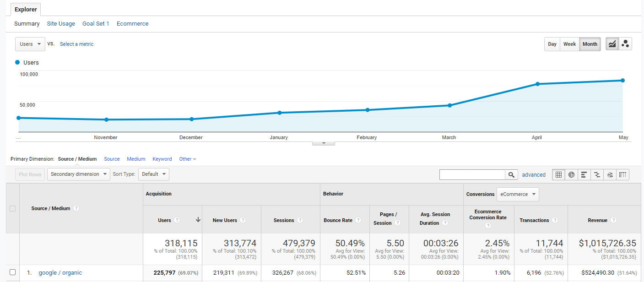Check the google / organic row checkbox
Viewport: 644px width, 282px height.
click(x=13, y=272)
